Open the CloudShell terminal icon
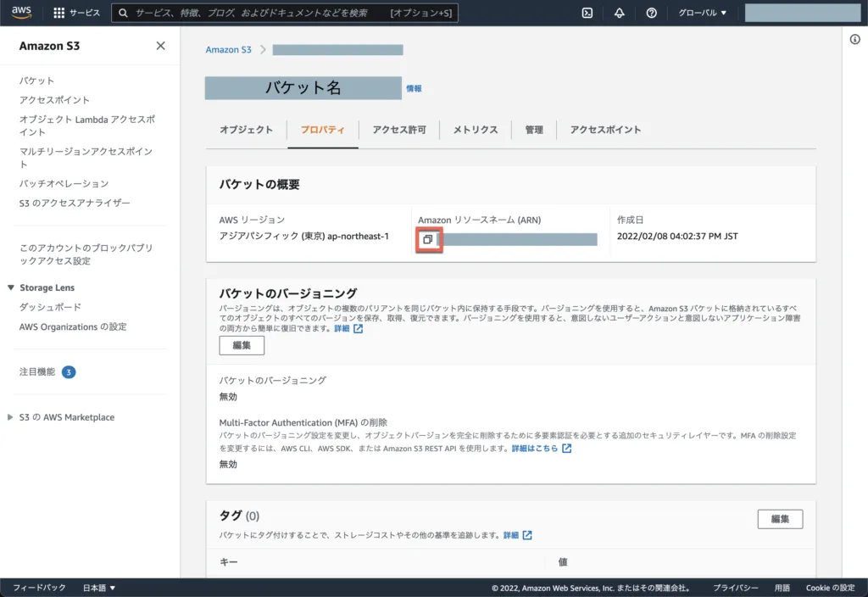 click(x=587, y=13)
